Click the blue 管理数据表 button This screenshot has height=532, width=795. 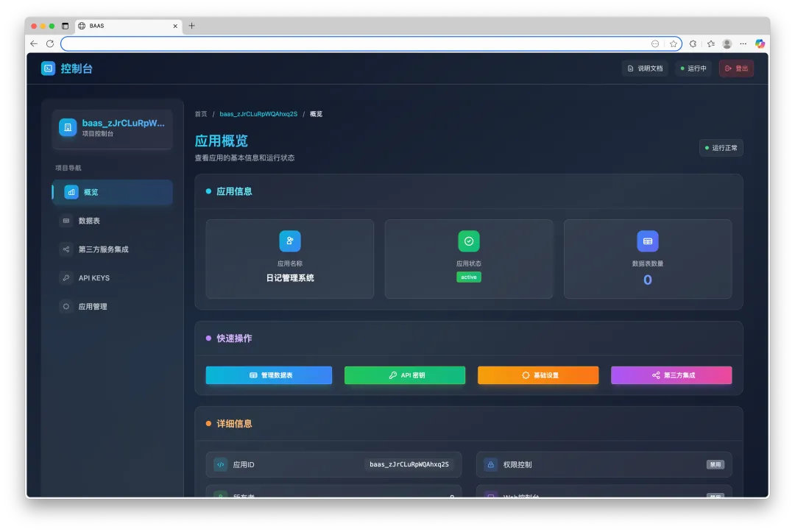tap(269, 375)
